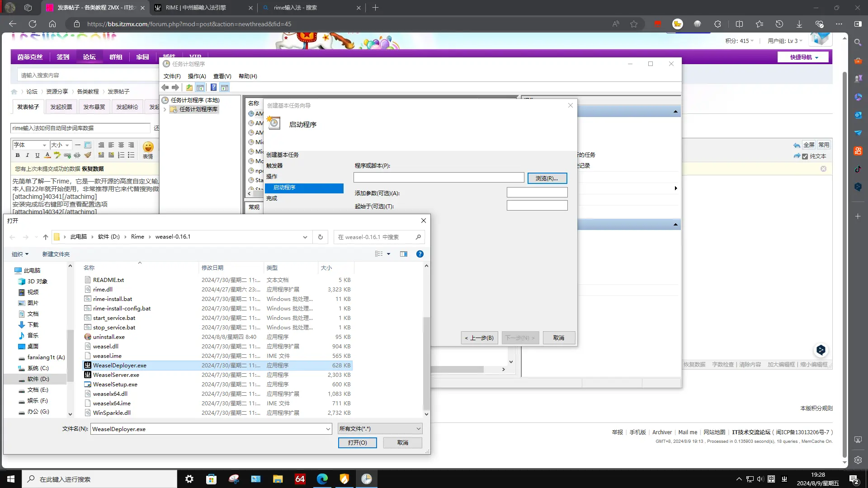
Task: Open the 帮助(H) menu in Task Scheduler
Action: point(248,76)
